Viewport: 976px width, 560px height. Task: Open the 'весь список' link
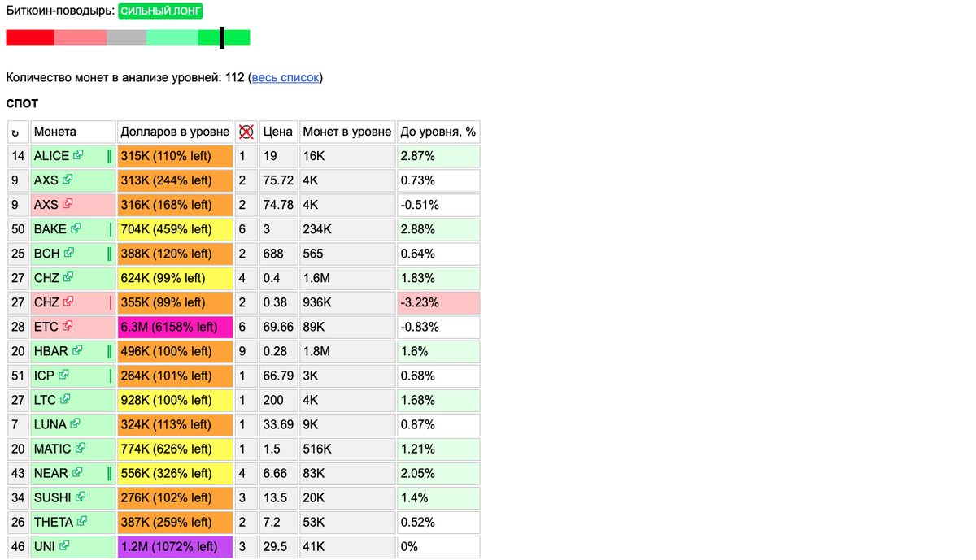[285, 77]
